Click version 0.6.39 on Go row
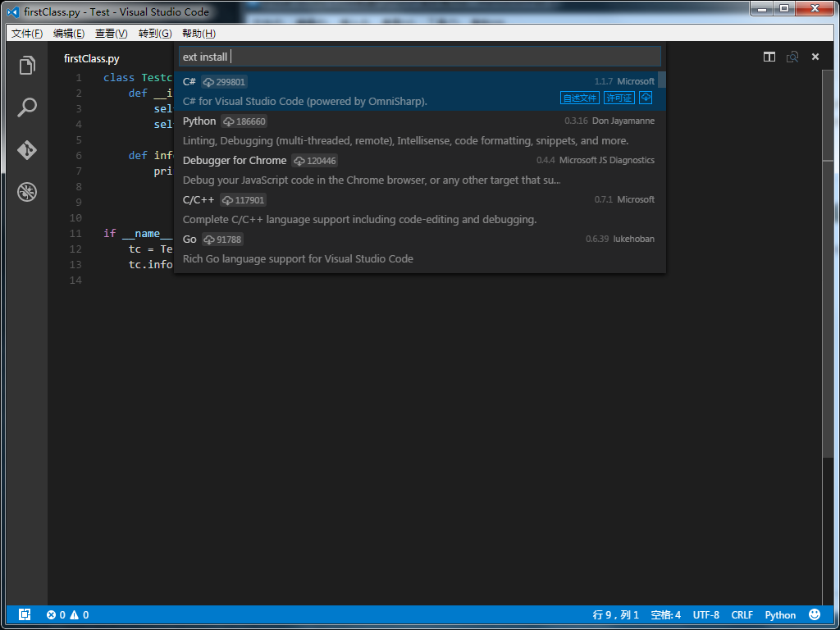 (597, 239)
